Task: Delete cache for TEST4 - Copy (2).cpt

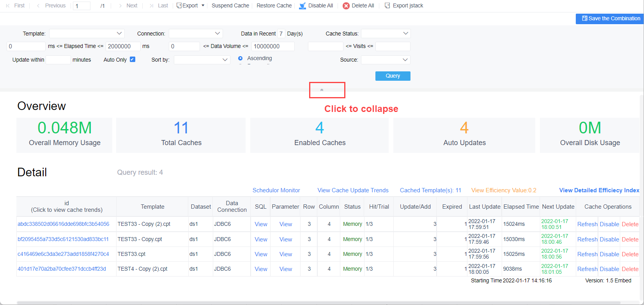Action: point(630,269)
